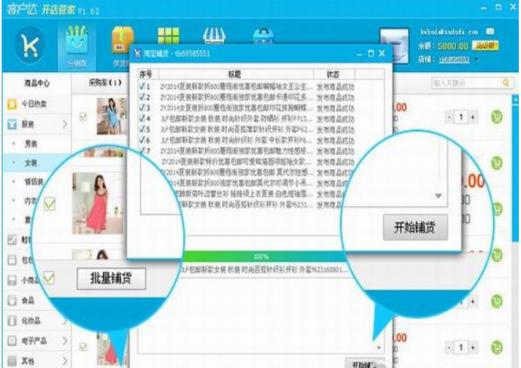
Task: Select the 情侣装 subcategory
Action: click(x=34, y=182)
